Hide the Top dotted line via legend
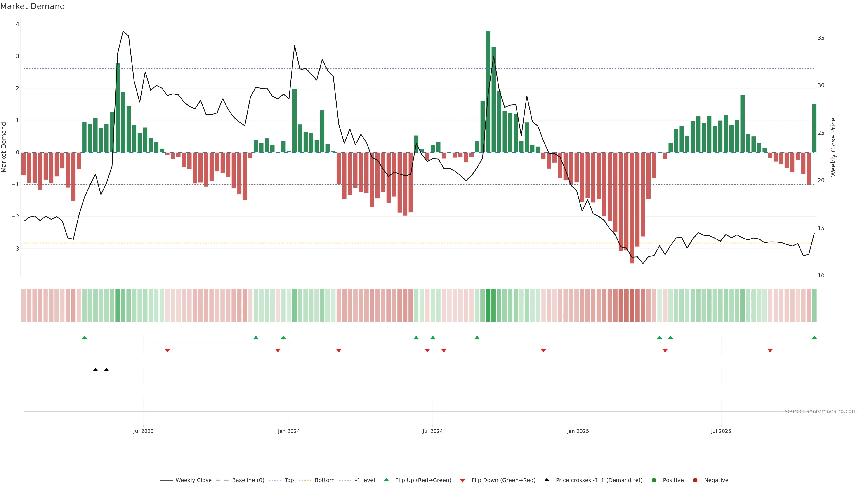 point(289,480)
